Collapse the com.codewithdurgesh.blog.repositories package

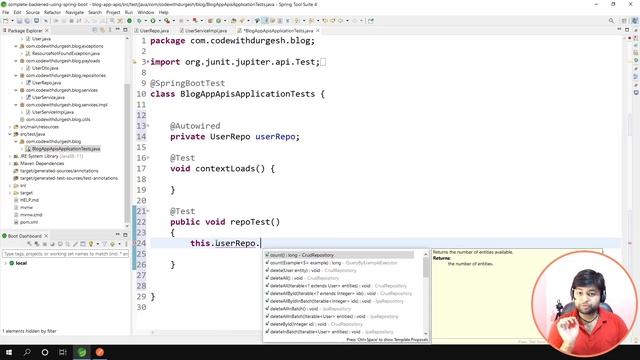16,76
